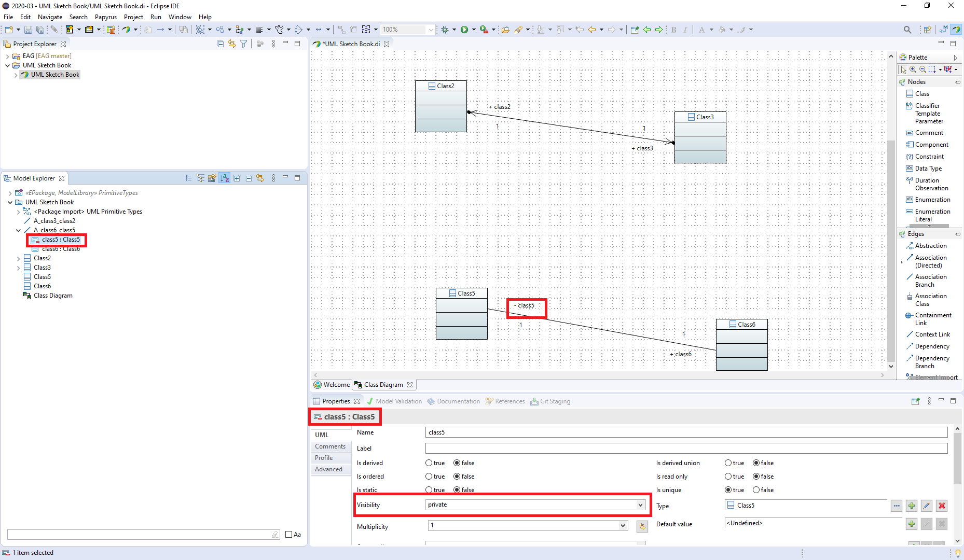The height and width of the screenshot is (560, 964).
Task: Open the 100% zoom dropdown
Action: (431, 30)
